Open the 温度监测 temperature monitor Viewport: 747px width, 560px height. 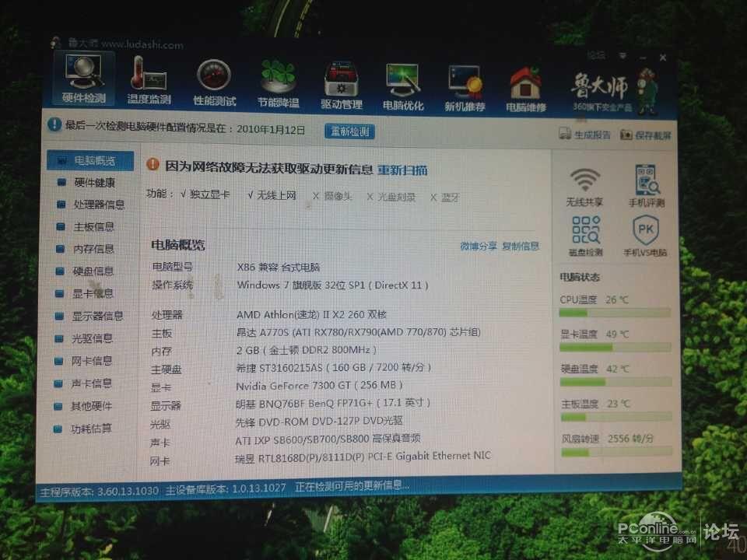[x=149, y=80]
